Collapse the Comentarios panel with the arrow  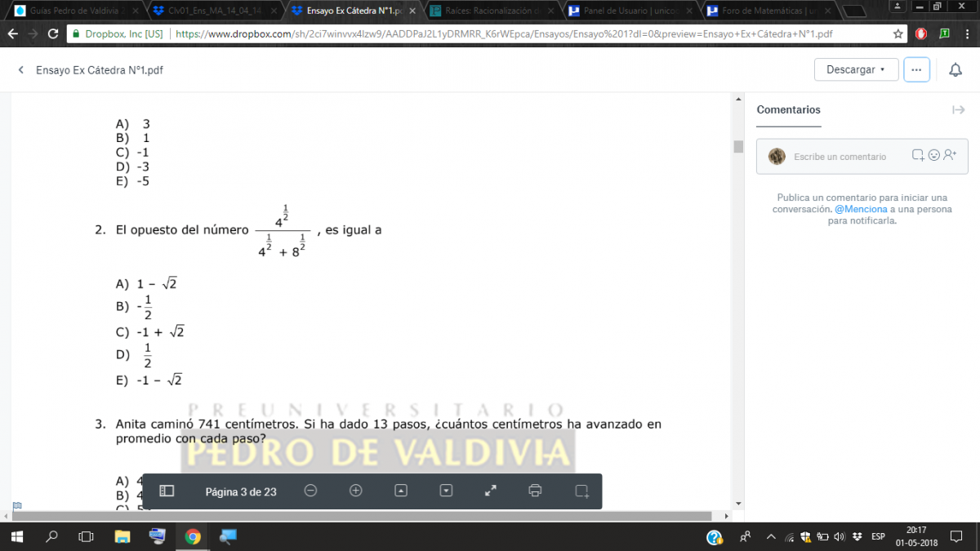coord(958,110)
